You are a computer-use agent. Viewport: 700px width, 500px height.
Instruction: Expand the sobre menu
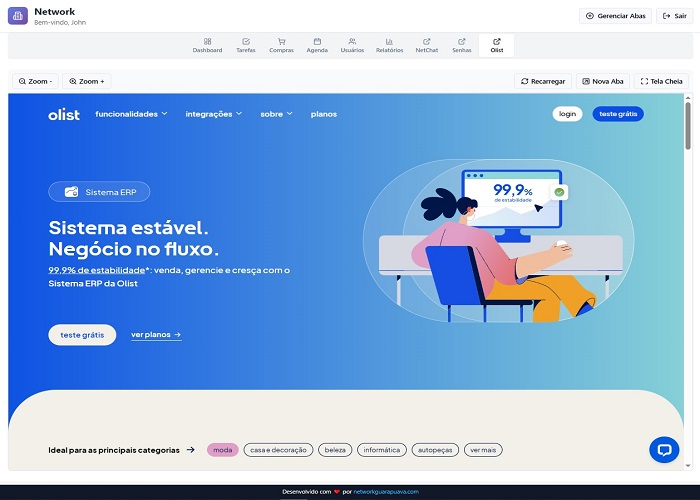(276, 114)
